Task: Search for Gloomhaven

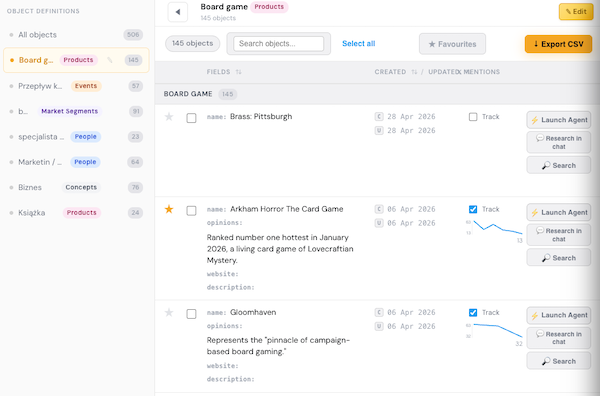Action: pos(559,361)
